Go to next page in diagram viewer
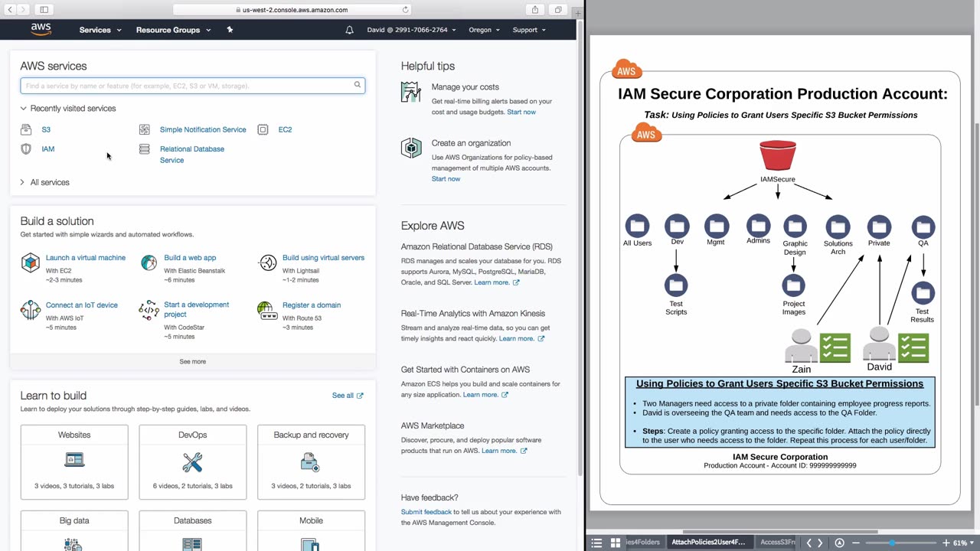 coord(820,543)
